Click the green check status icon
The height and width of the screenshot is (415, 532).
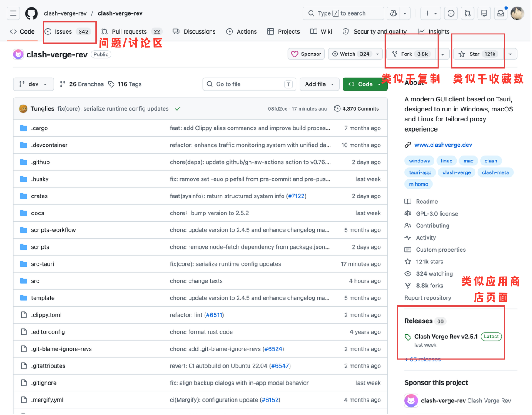[x=178, y=109]
